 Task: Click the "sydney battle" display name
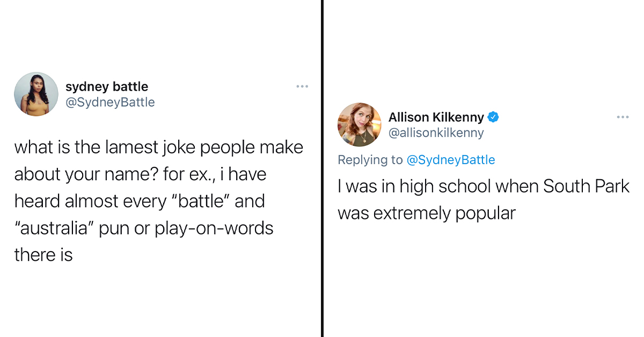(106, 86)
